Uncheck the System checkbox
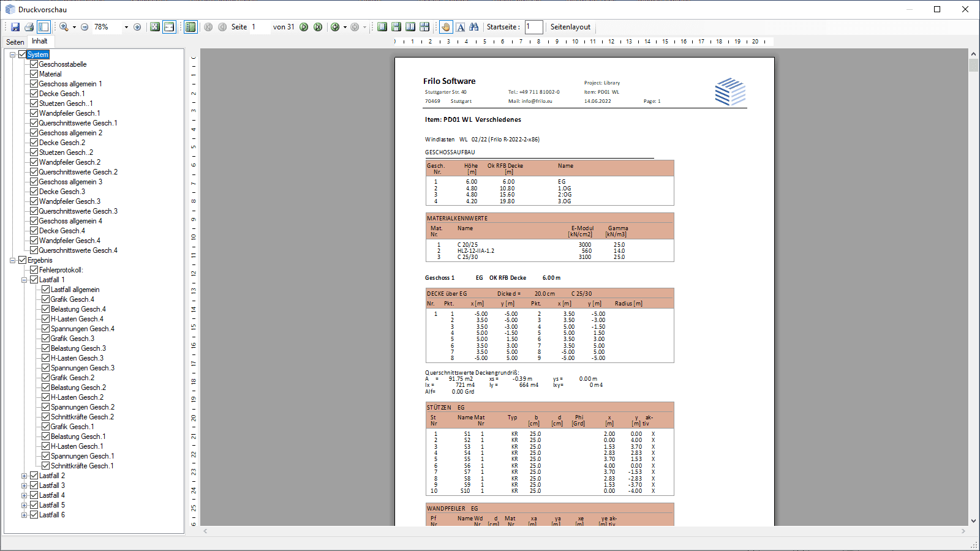980x551 pixels. click(x=23, y=54)
